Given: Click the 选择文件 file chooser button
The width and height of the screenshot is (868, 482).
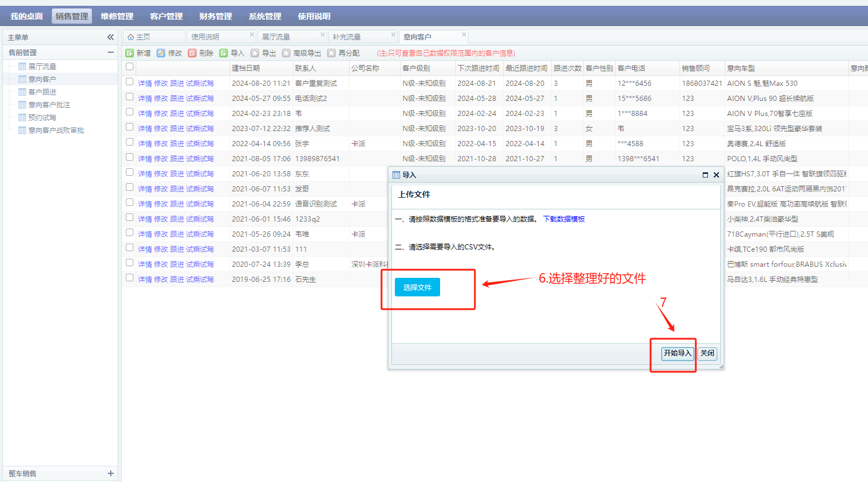Looking at the screenshot, I should point(417,287).
